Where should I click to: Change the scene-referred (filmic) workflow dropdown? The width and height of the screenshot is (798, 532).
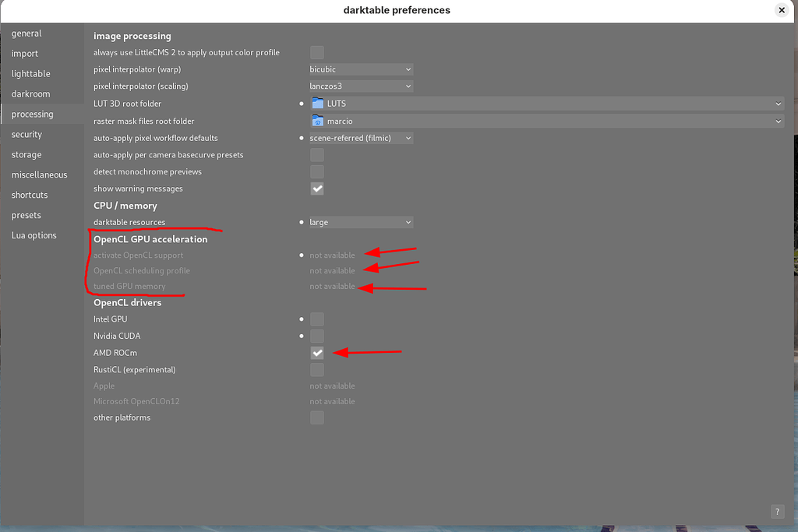(361, 138)
